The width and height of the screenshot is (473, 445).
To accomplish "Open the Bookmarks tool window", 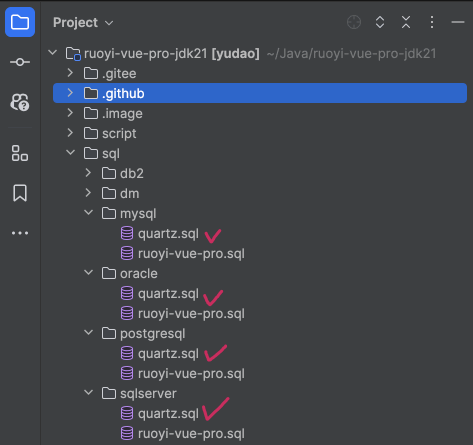I will pos(20,193).
